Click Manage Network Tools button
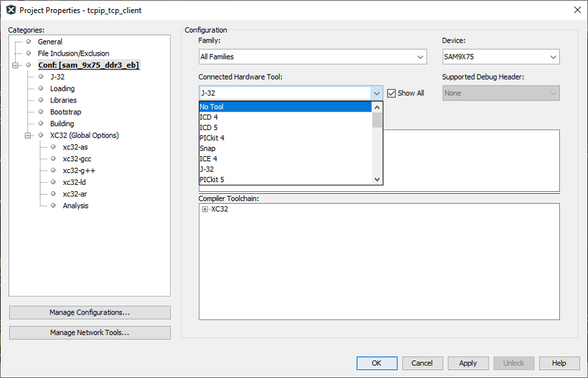 (90, 333)
